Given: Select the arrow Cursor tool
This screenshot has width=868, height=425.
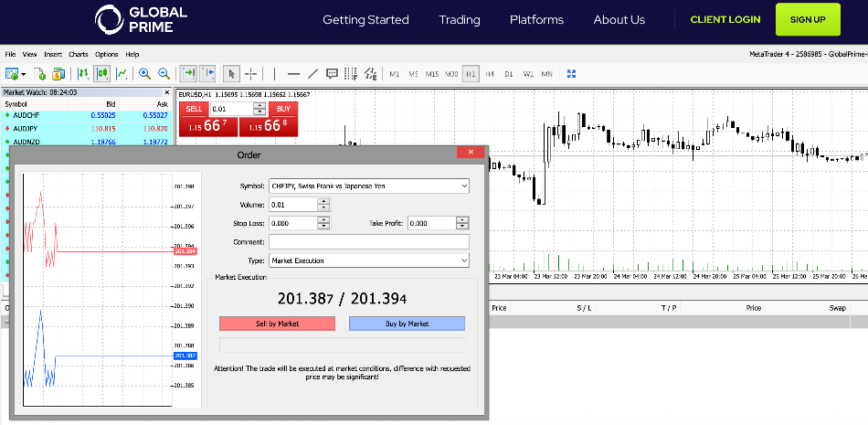Looking at the screenshot, I should (x=231, y=74).
